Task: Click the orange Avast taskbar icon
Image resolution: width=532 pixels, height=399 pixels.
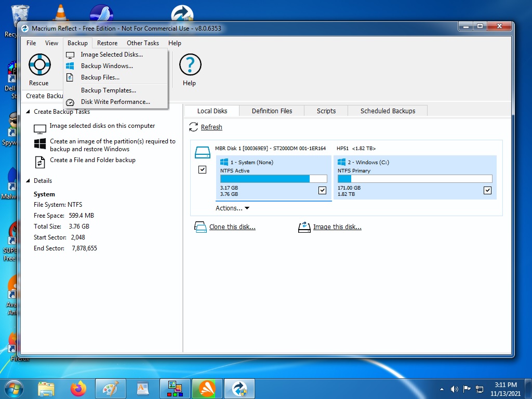Action: point(207,389)
